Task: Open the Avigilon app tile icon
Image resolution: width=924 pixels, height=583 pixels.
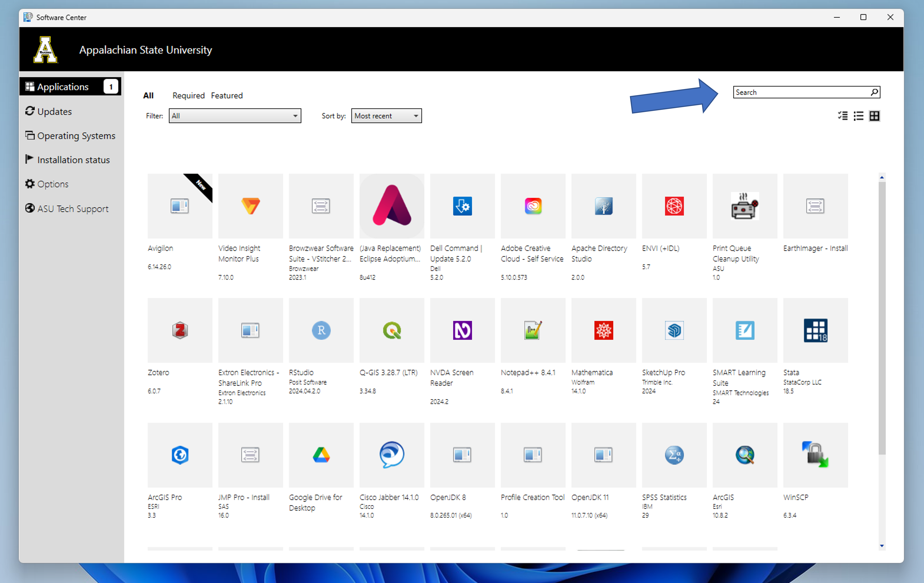Action: coord(180,206)
